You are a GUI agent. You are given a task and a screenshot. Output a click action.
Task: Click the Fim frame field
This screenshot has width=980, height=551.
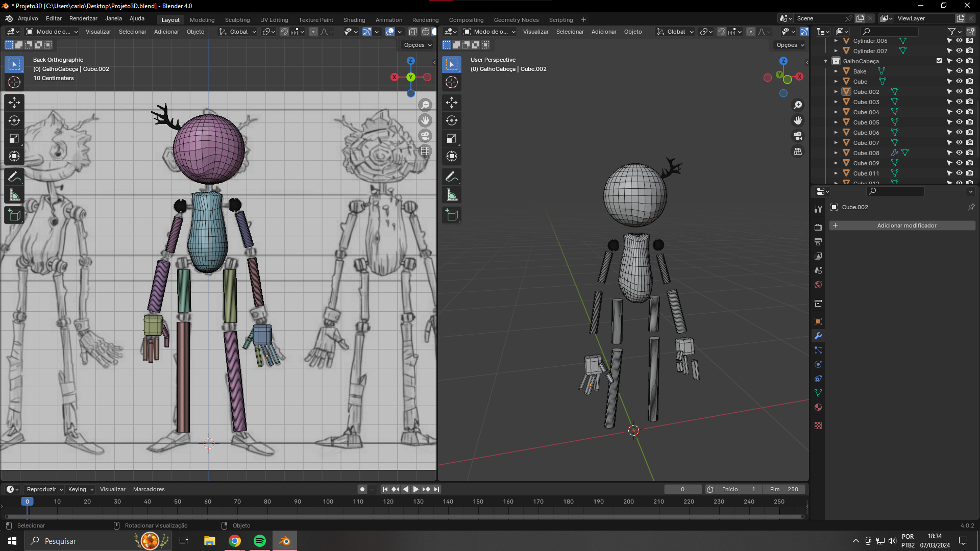(784, 489)
